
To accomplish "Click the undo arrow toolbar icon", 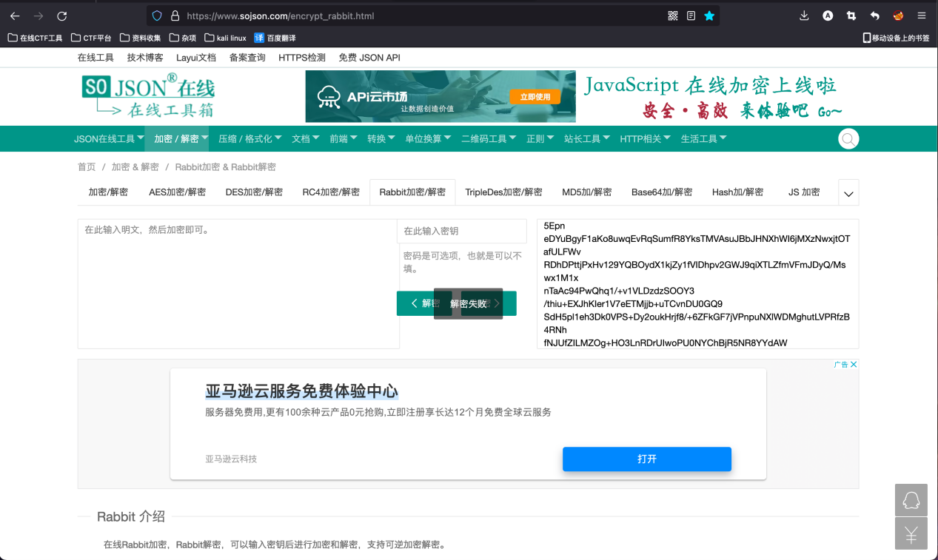I will tap(875, 16).
